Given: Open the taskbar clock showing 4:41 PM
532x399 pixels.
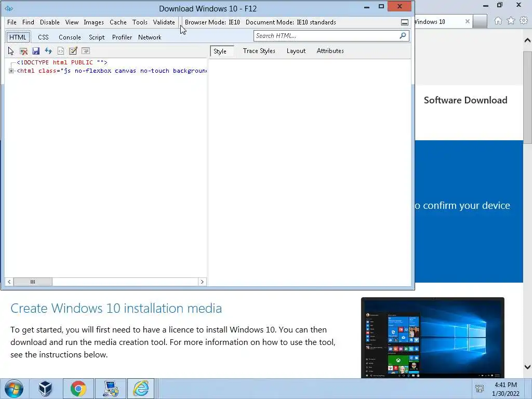Looking at the screenshot, I should [x=506, y=389].
